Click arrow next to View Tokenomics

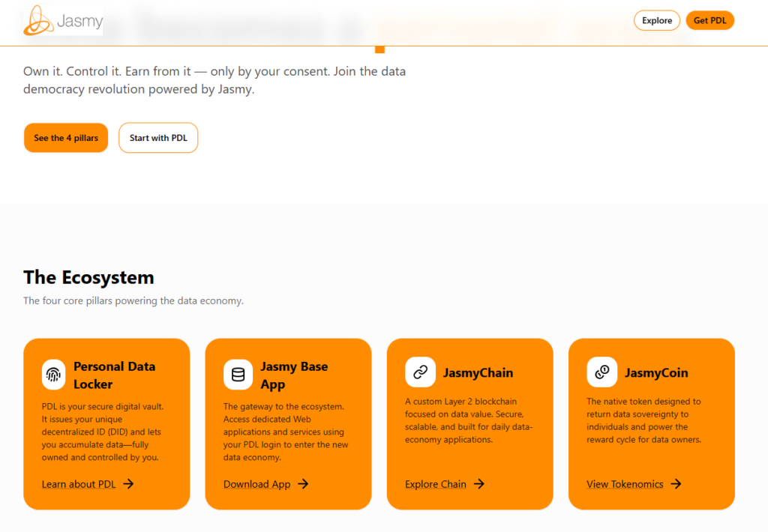(x=676, y=484)
